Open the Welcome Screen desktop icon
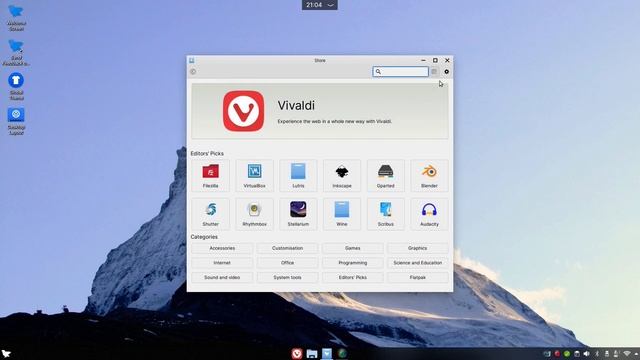 coord(16,18)
